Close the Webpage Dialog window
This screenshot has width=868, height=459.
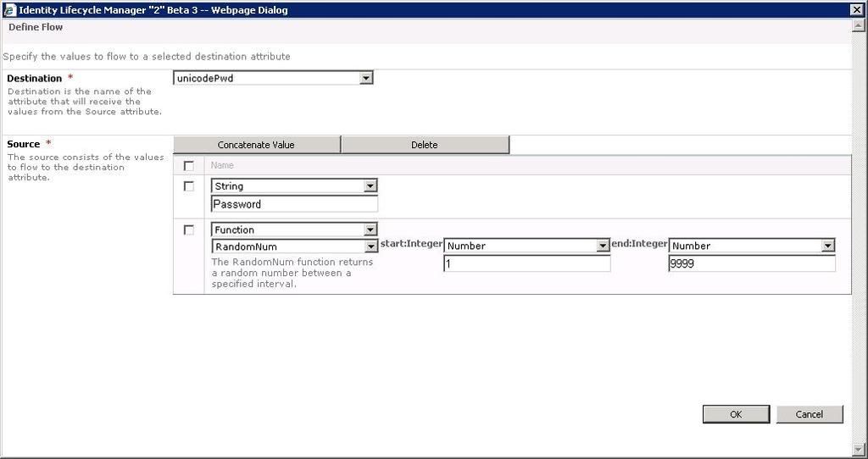click(x=856, y=10)
